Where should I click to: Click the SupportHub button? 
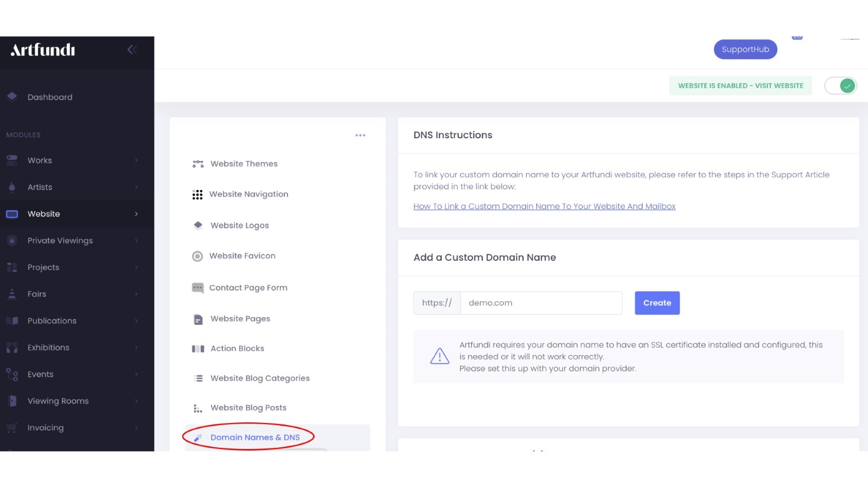pyautogui.click(x=745, y=49)
